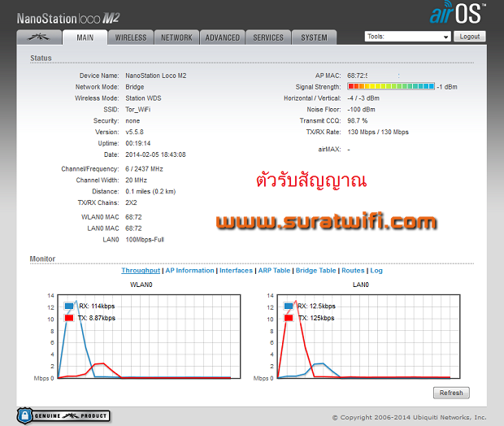Click distance value '0.1 miles (0.2 km)'

[150, 191]
